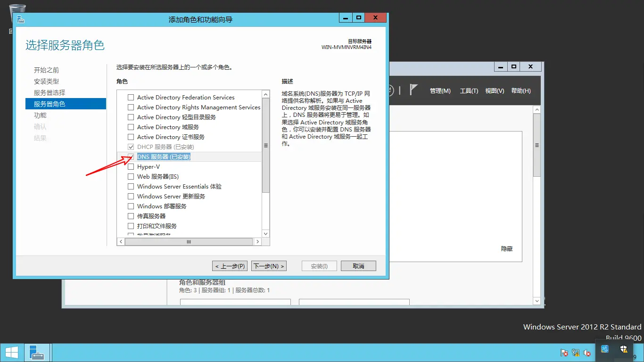
Task: Check Windows Server Essentials 体验
Action: click(x=131, y=187)
